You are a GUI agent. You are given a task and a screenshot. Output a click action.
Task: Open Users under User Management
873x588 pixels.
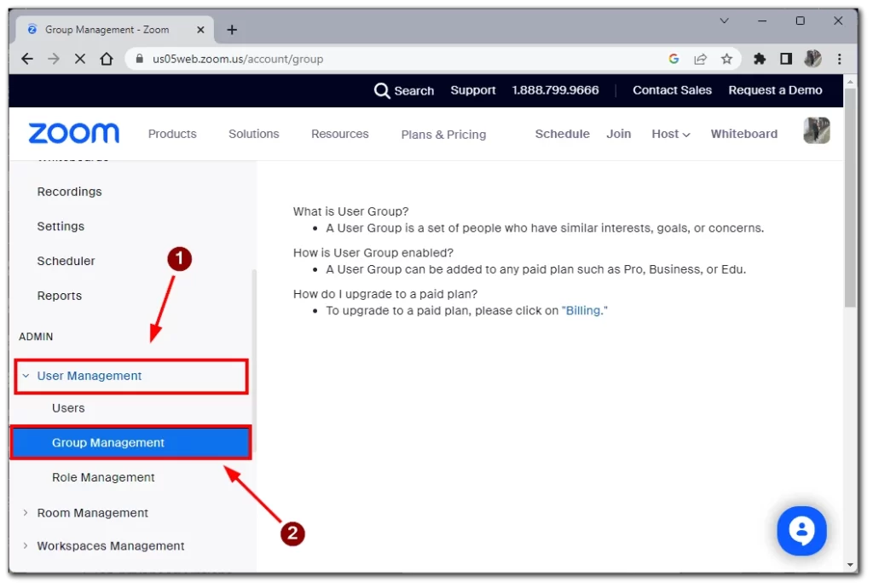pyautogui.click(x=68, y=408)
